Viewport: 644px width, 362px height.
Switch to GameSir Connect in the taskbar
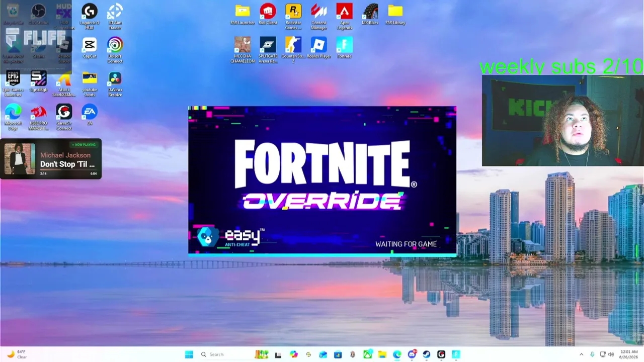pyautogui.click(x=441, y=354)
